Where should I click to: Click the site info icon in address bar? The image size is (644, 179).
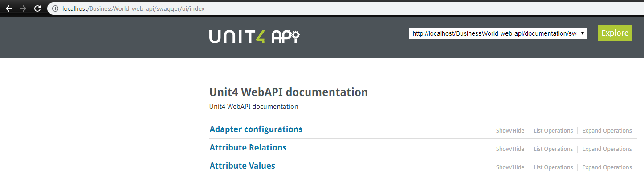coord(55,8)
